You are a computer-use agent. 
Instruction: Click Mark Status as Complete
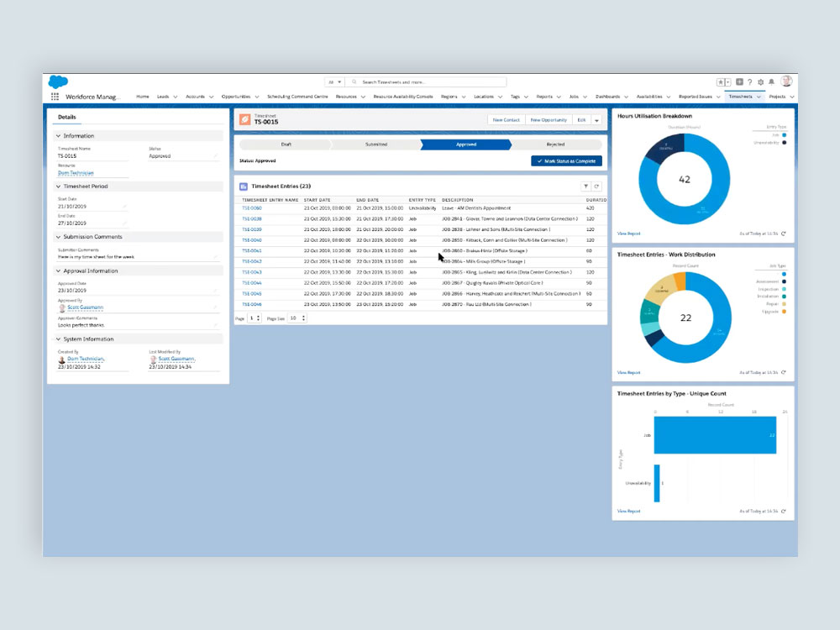point(566,161)
